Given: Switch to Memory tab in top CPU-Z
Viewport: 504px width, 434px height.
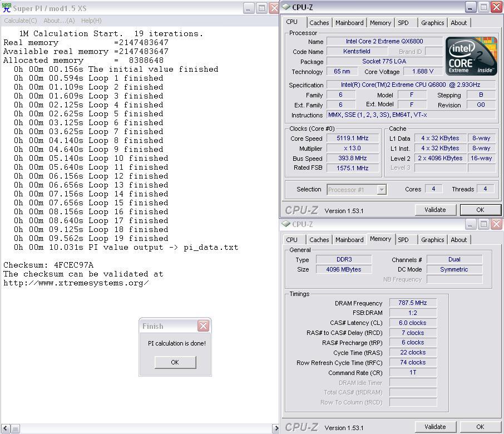Looking at the screenshot, I should pos(381,23).
